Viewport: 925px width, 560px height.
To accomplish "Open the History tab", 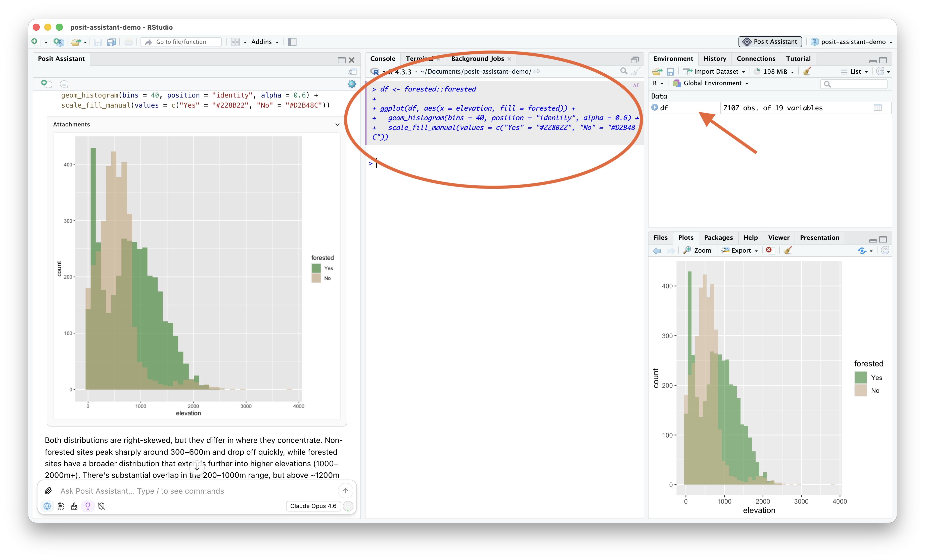I will pos(715,59).
